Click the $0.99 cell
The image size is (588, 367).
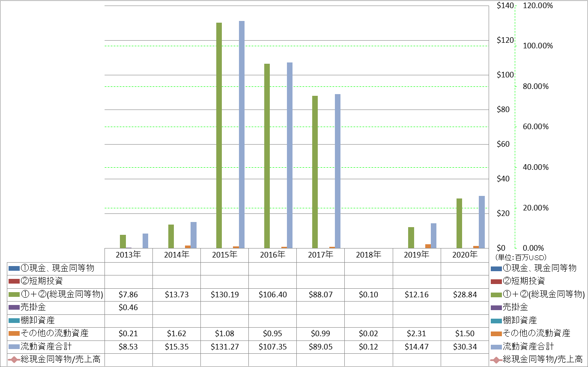[321, 334]
